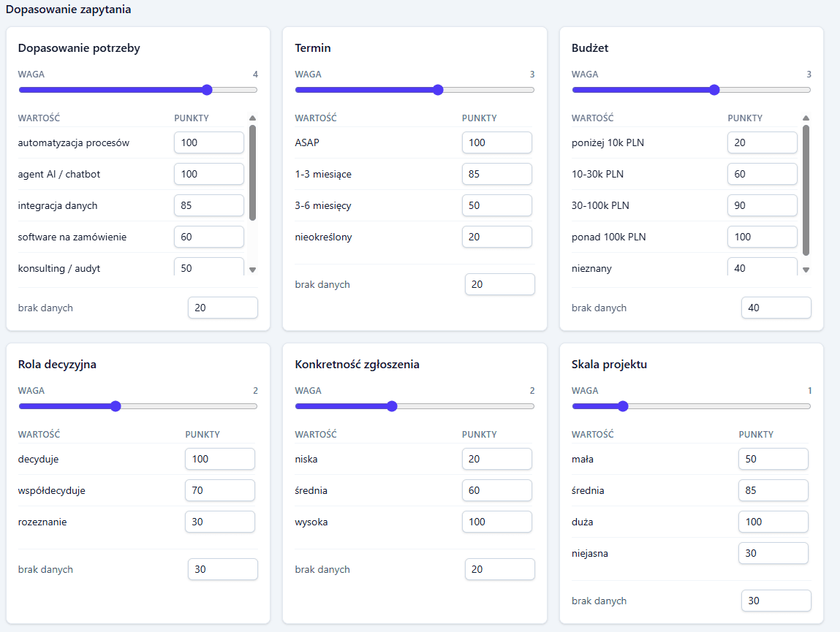
Task: Click the scrollbar thumb in the Dopasowanie potrzeby list
Action: tap(252, 173)
